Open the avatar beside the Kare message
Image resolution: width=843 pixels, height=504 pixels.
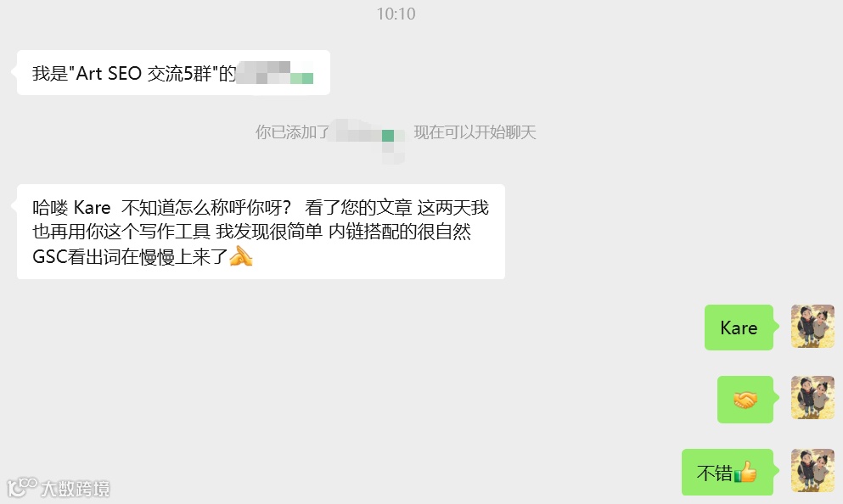tap(812, 326)
